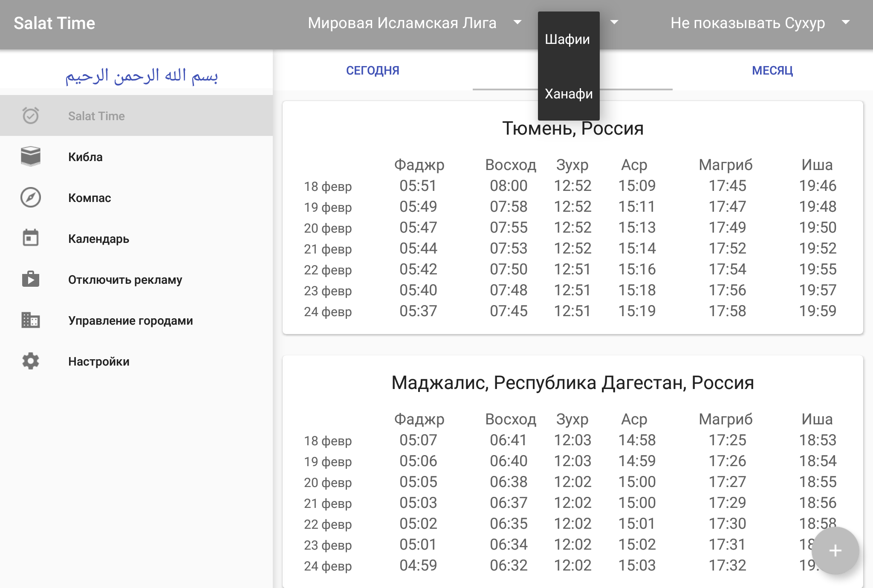
Task: Open Управление городами menu item
Action: [130, 320]
